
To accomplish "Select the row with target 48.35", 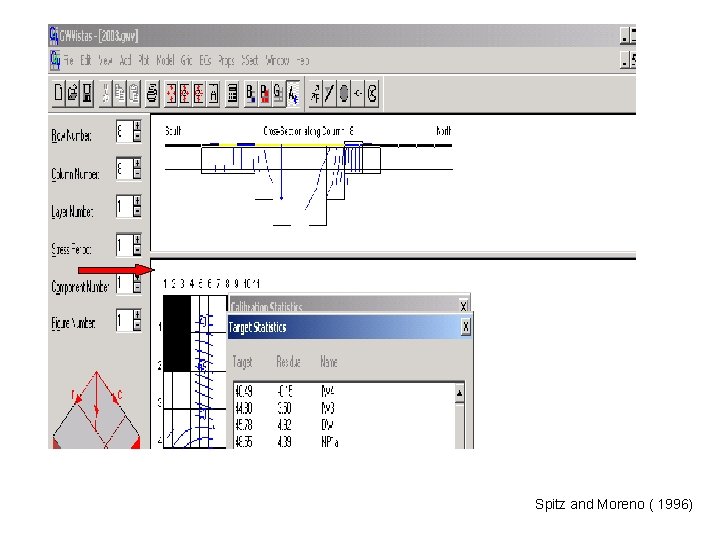I will coord(343,442).
